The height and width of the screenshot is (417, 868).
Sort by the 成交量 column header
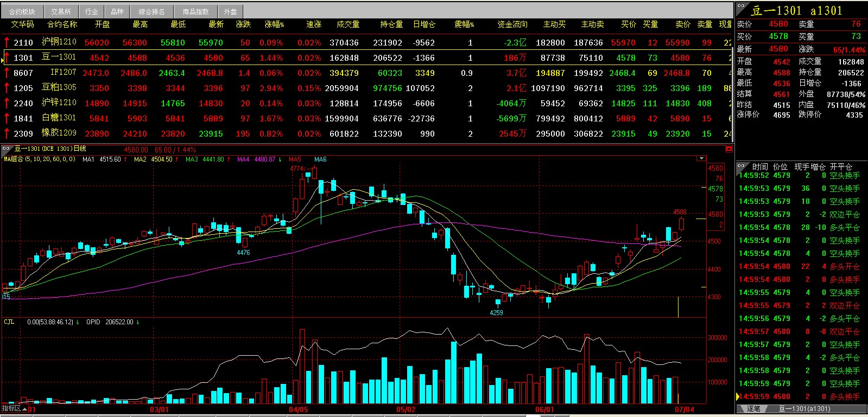tap(348, 24)
